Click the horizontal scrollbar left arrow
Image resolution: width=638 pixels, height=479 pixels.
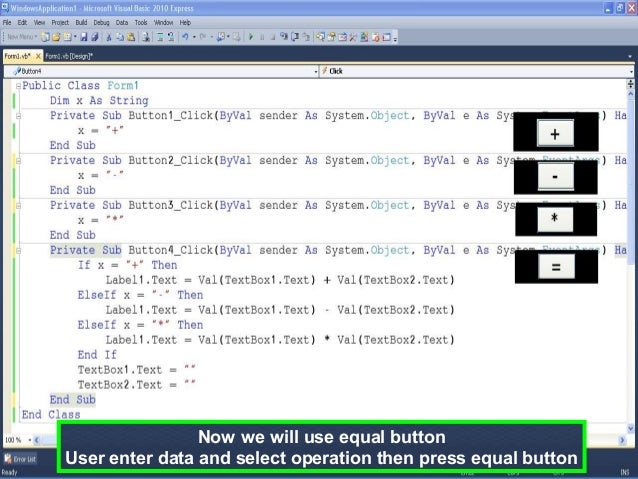(37, 440)
